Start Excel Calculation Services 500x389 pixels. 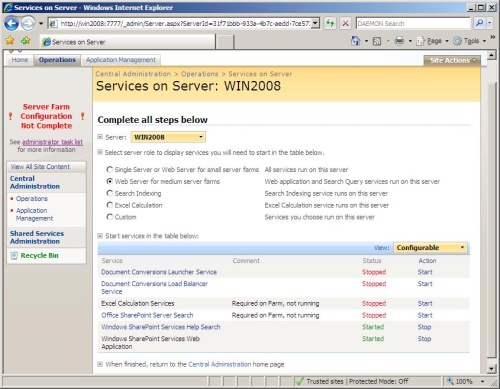pyautogui.click(x=425, y=303)
